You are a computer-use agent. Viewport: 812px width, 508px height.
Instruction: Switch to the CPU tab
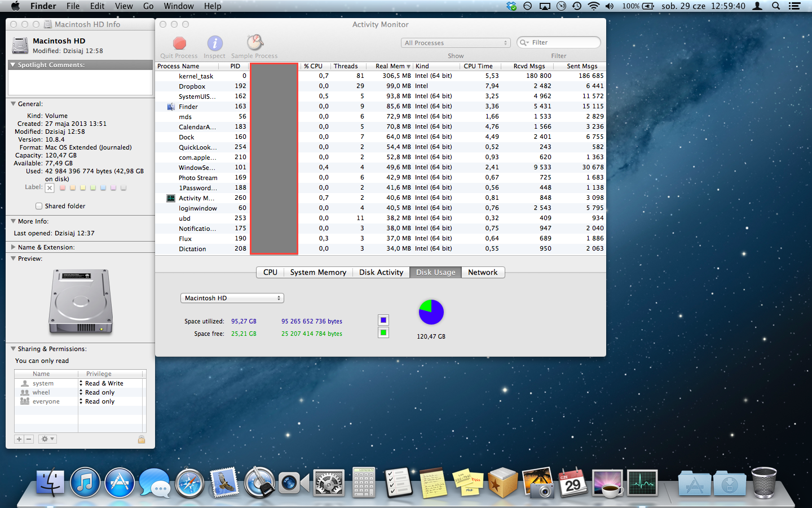point(270,272)
